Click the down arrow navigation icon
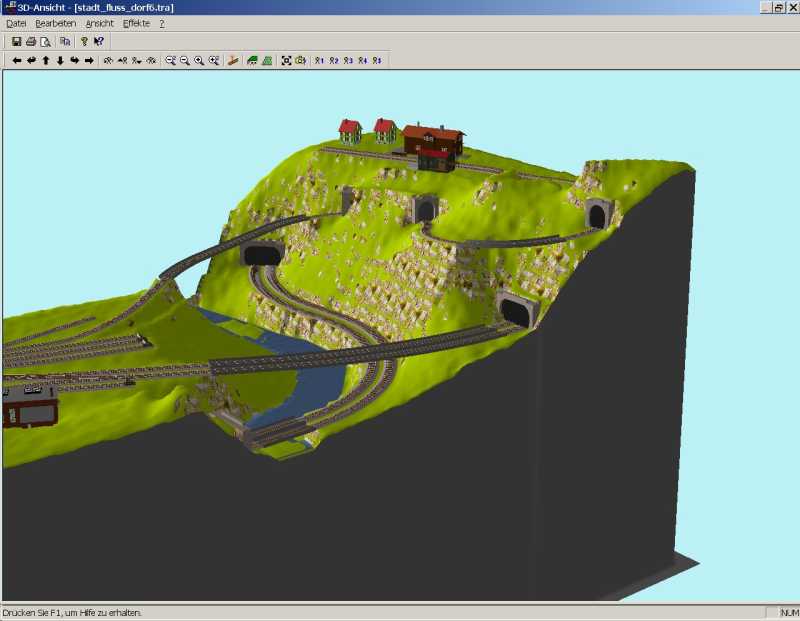This screenshot has width=800, height=621. [60, 61]
